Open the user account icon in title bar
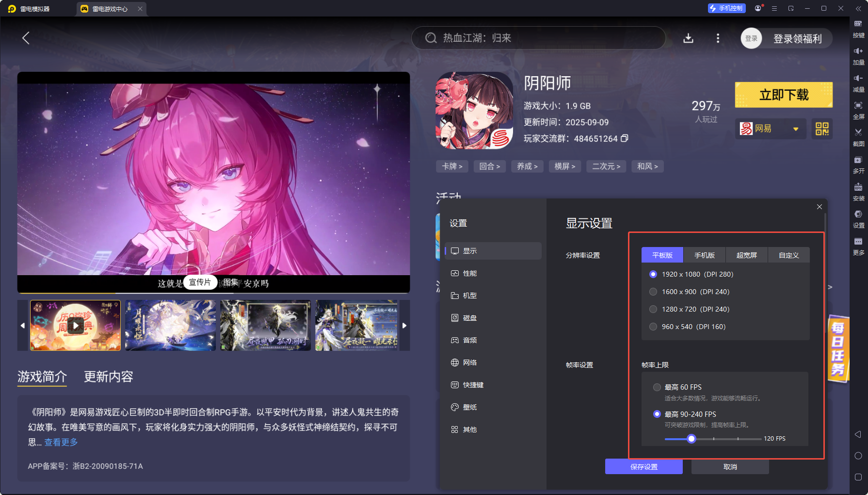 click(x=758, y=8)
